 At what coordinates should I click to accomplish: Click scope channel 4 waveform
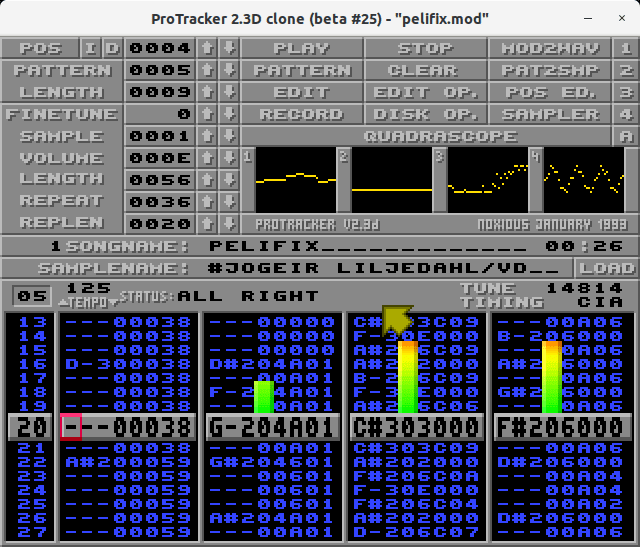click(584, 180)
